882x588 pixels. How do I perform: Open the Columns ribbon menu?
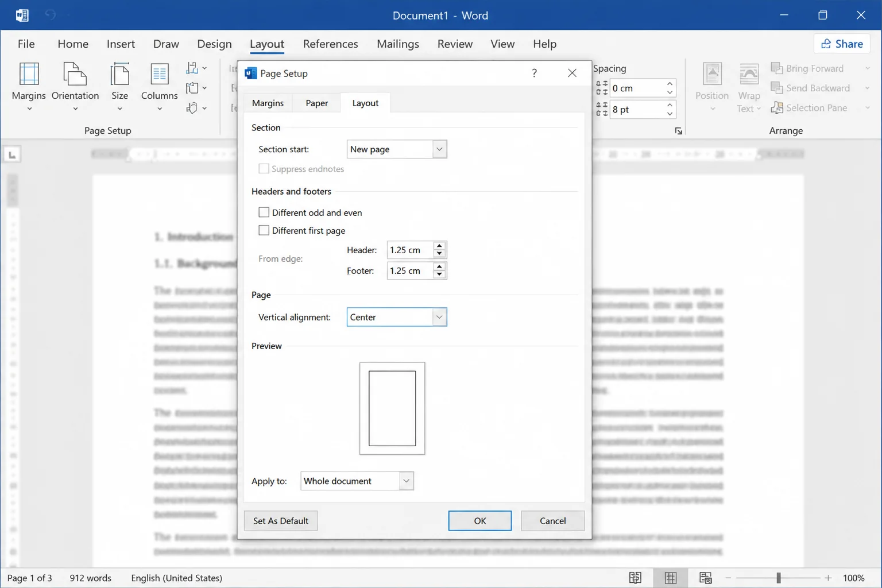pos(159,86)
